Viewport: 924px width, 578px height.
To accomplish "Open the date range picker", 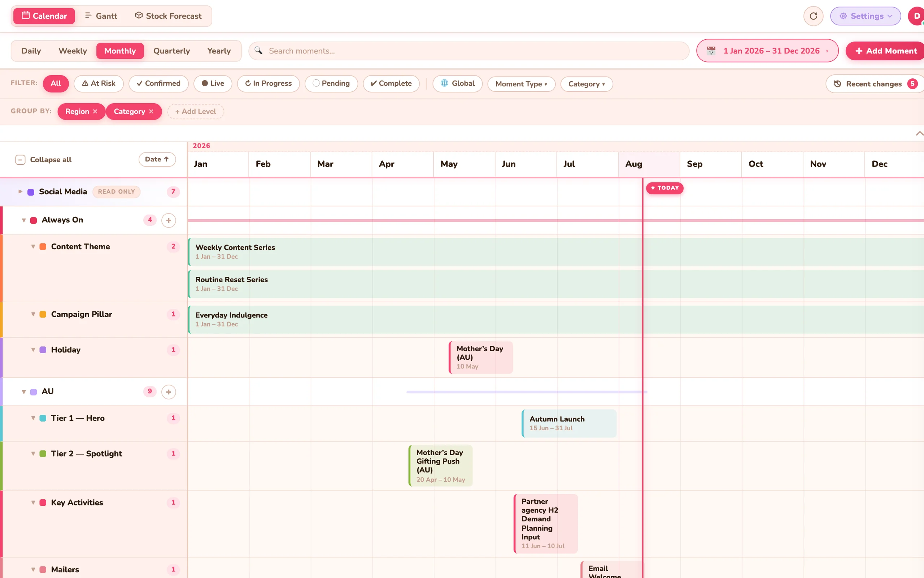I will [x=767, y=51].
